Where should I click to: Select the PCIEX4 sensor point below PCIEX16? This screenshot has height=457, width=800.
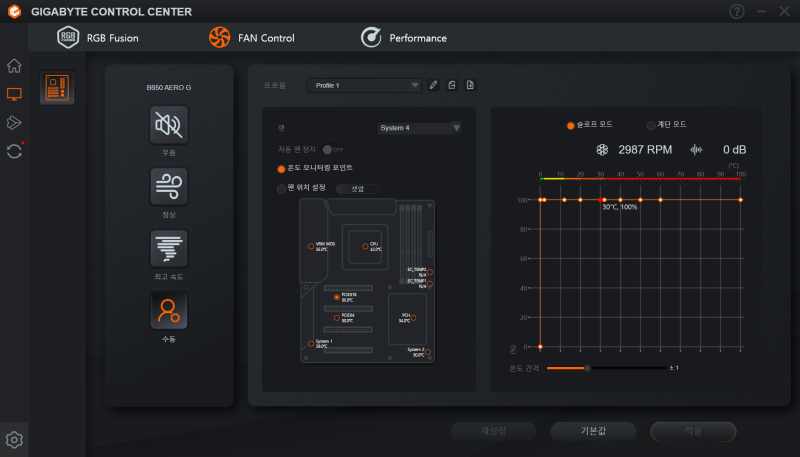click(x=337, y=318)
